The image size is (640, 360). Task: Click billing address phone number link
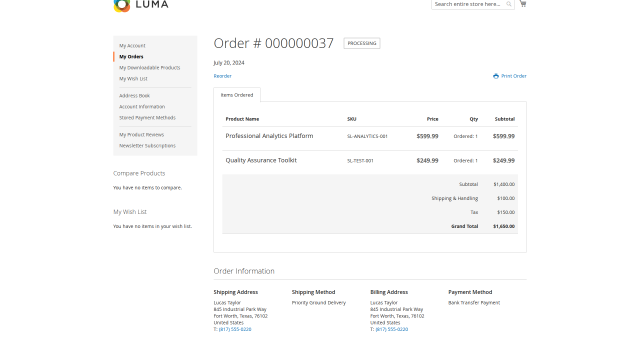click(392, 329)
